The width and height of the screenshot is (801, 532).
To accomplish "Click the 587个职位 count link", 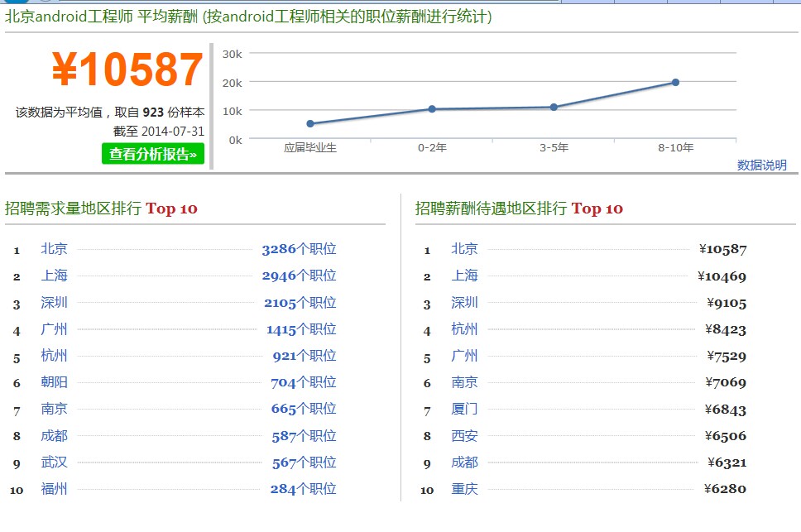I will (x=304, y=435).
